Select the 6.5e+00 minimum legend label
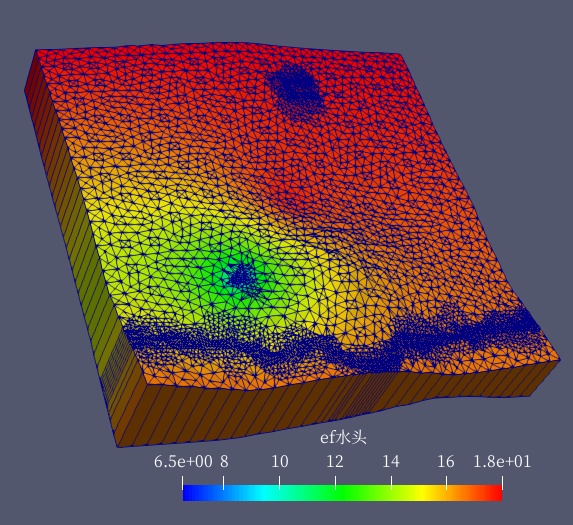 click(x=183, y=462)
